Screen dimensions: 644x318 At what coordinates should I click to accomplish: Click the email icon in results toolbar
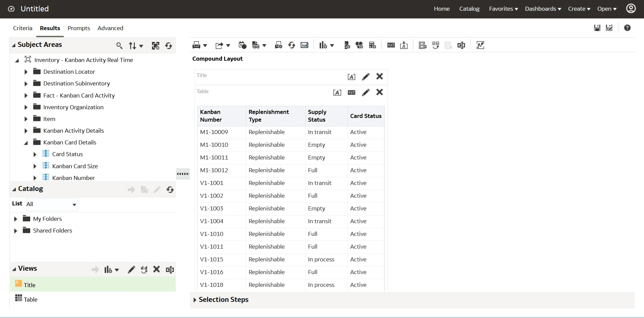(304, 45)
